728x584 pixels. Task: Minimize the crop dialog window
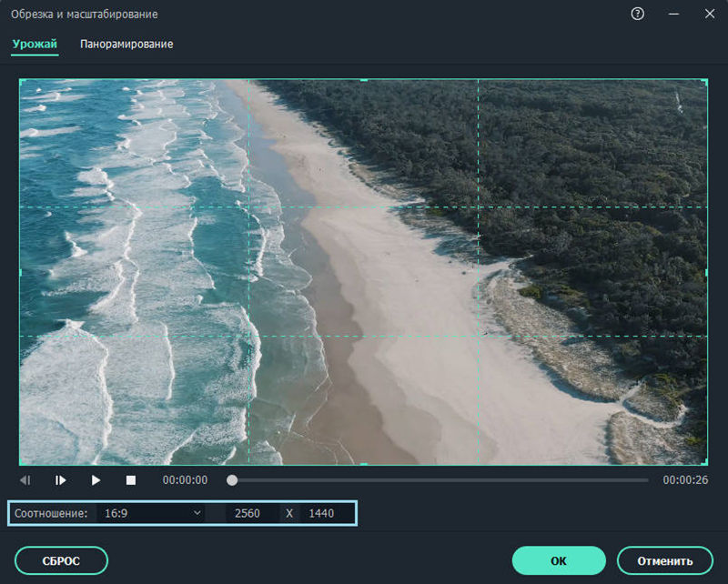pos(673,15)
